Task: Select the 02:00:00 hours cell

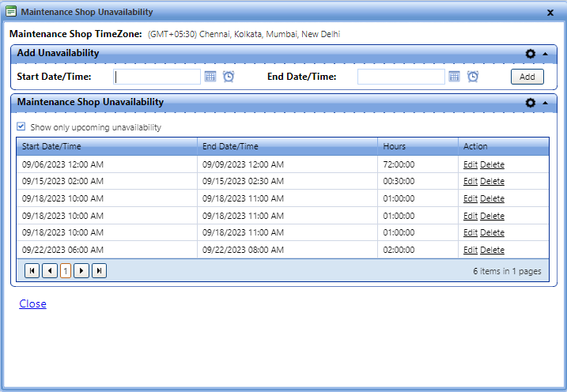Action: pyautogui.click(x=418, y=250)
